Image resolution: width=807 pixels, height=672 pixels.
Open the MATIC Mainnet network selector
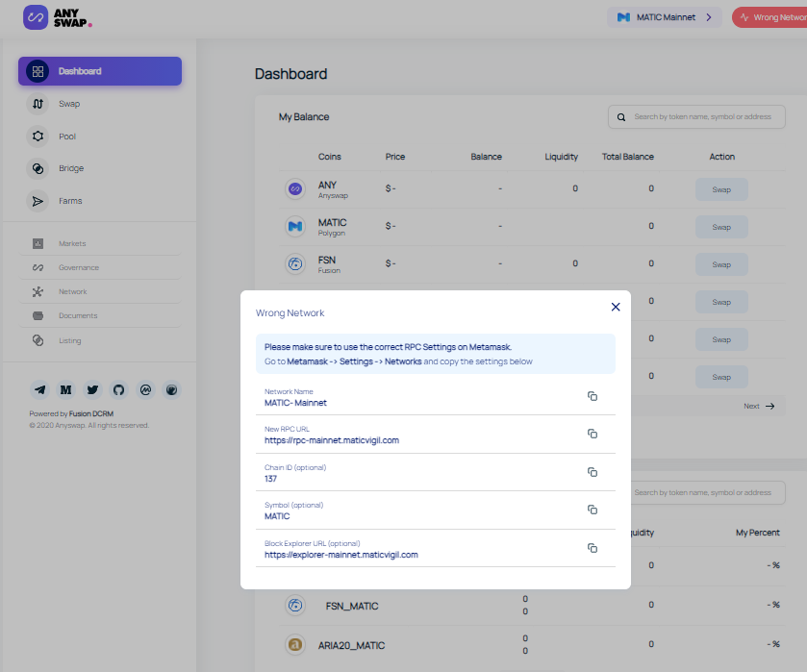point(665,17)
